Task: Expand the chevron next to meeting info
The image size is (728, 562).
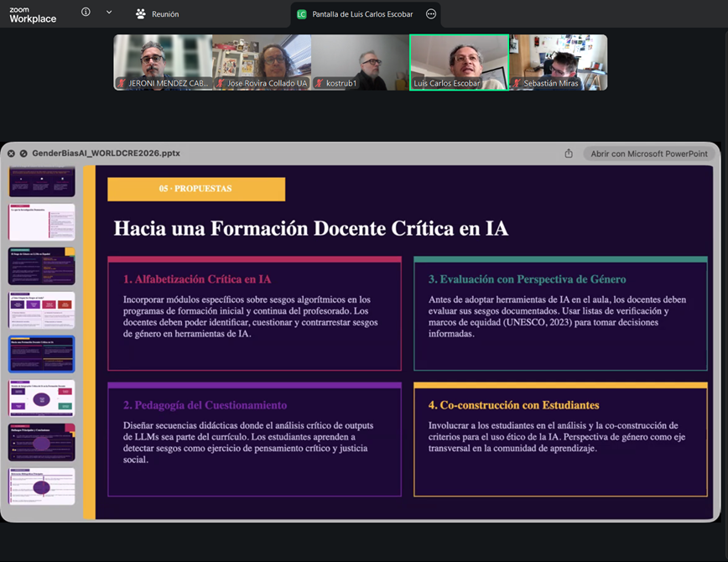Action: tap(109, 12)
